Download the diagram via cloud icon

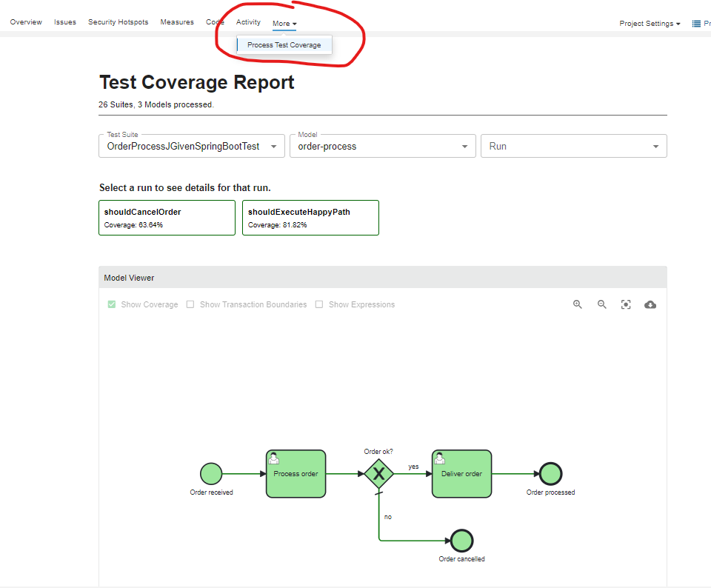(650, 304)
